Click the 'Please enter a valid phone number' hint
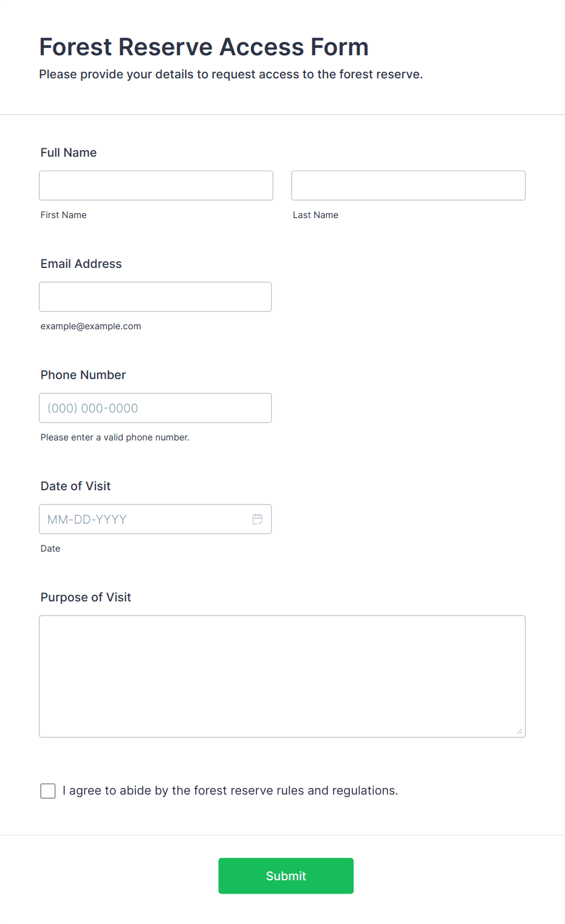 point(115,437)
